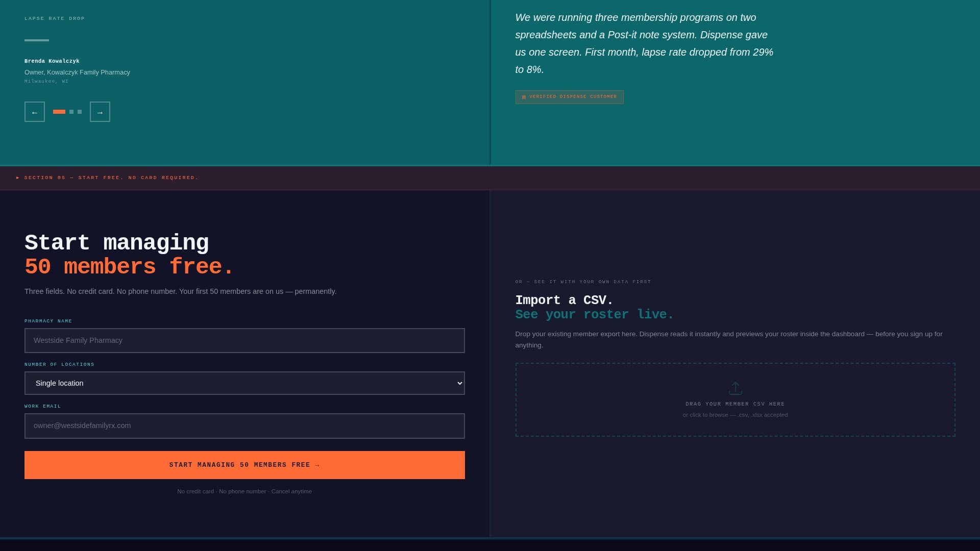Click the 'Start managing' headline
The width and height of the screenshot is (980, 551).
[x=117, y=243]
